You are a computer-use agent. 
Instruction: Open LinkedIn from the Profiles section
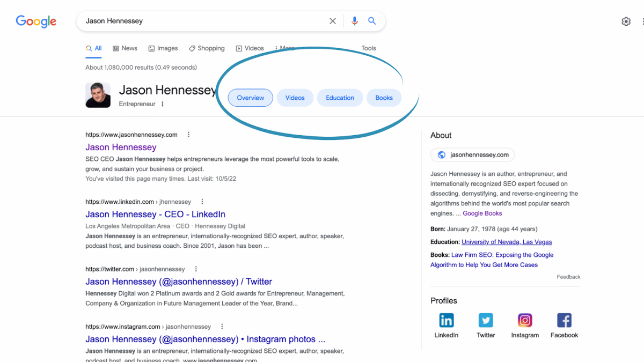coord(446,320)
